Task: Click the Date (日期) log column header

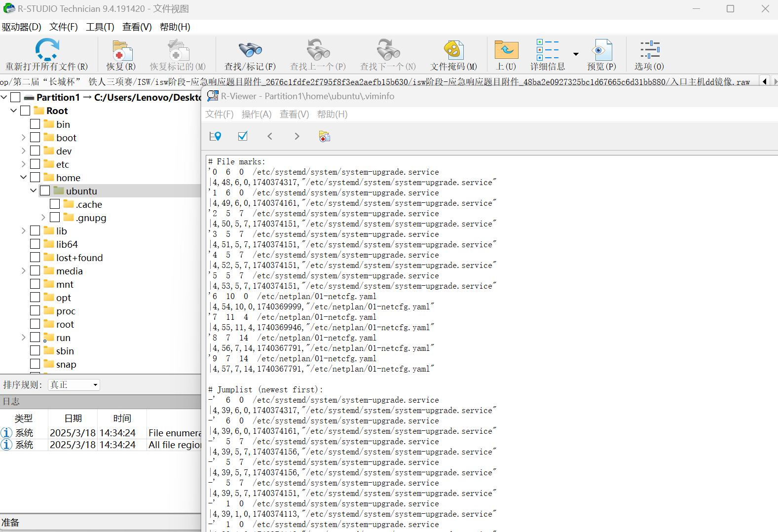Action: (73, 418)
